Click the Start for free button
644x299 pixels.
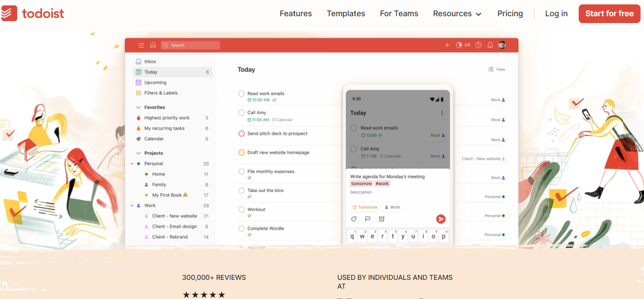(609, 14)
